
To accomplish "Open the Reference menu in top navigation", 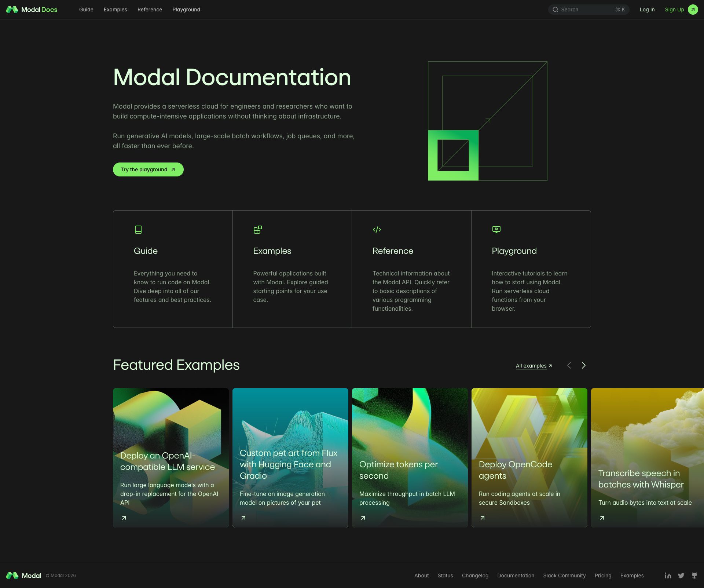I will point(150,10).
